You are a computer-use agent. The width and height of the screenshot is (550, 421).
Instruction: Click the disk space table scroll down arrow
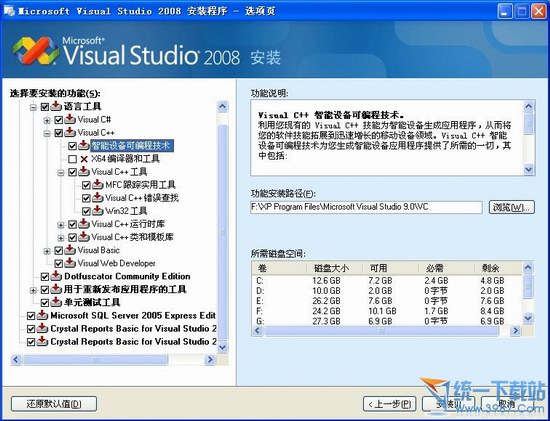pos(528,318)
